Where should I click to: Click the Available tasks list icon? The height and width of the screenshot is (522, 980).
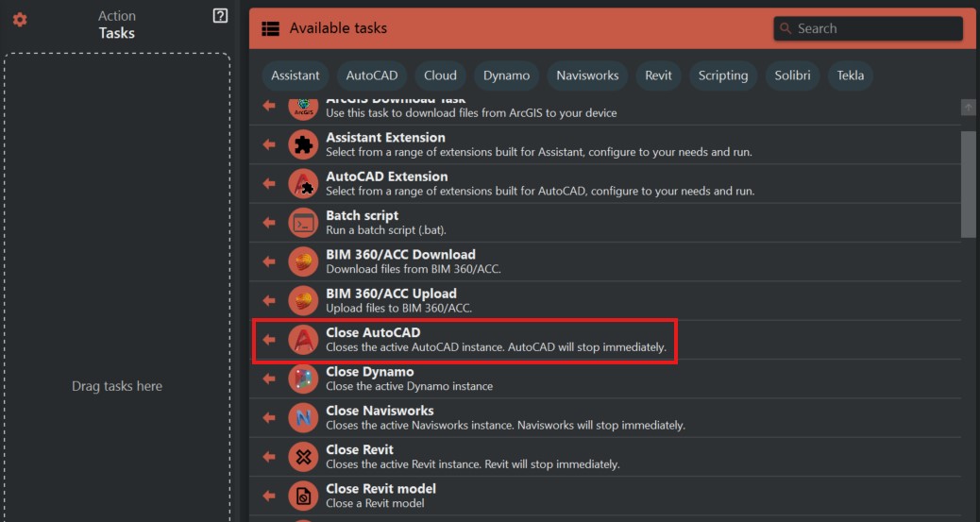coord(271,28)
